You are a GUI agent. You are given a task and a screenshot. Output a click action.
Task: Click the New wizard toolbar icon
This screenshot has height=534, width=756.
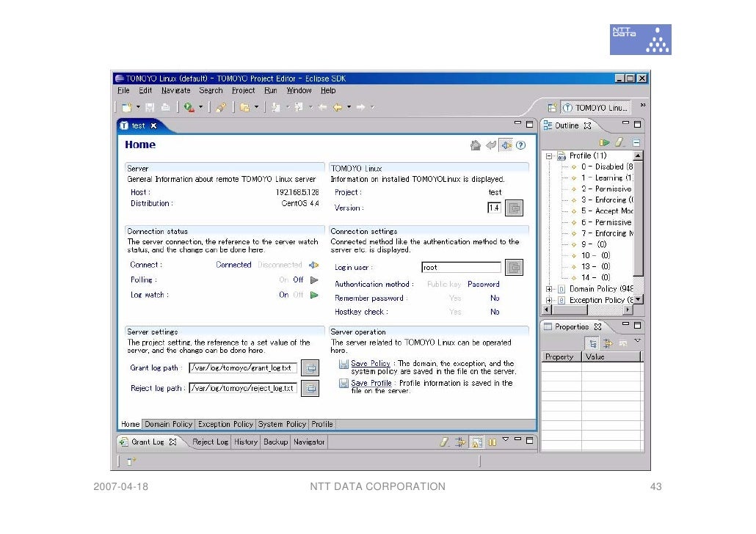click(x=126, y=108)
